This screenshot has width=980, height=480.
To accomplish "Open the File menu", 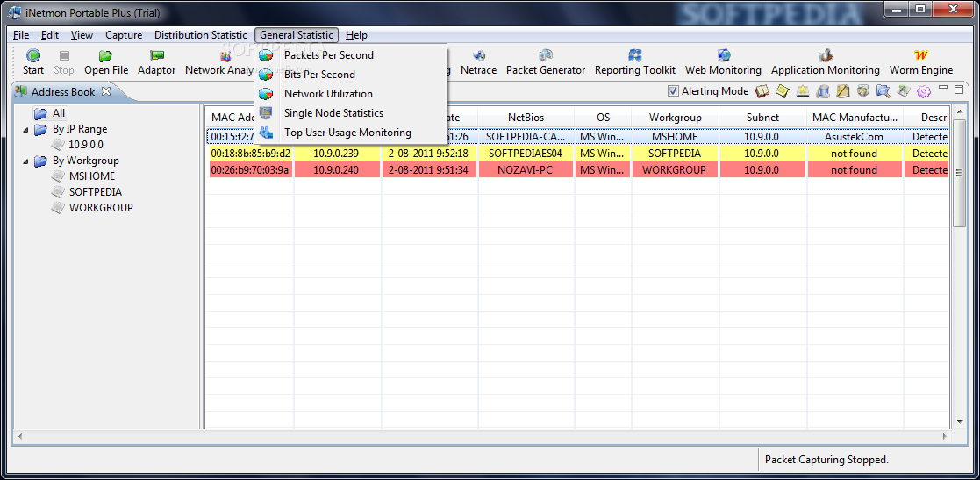I will pyautogui.click(x=21, y=35).
